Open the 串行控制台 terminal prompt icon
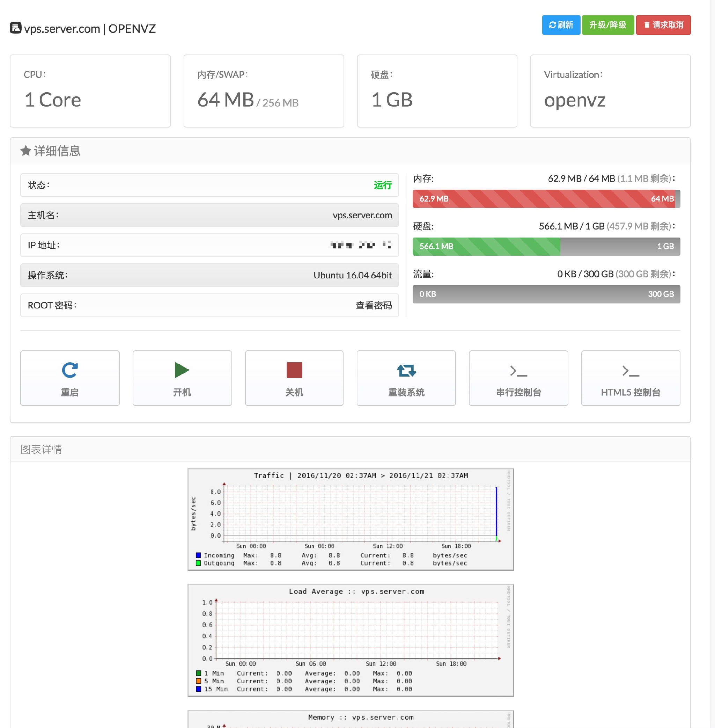715x728 pixels. point(518,371)
